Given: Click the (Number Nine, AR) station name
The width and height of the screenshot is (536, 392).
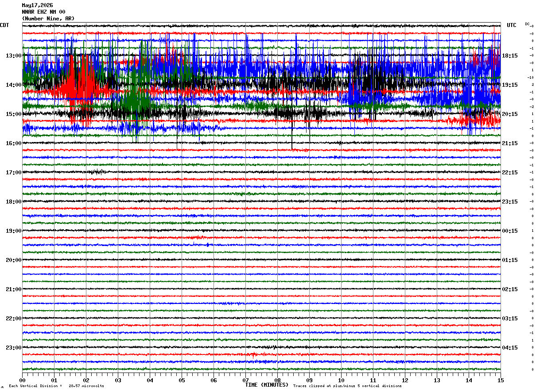Looking at the screenshot, I should [48, 19].
